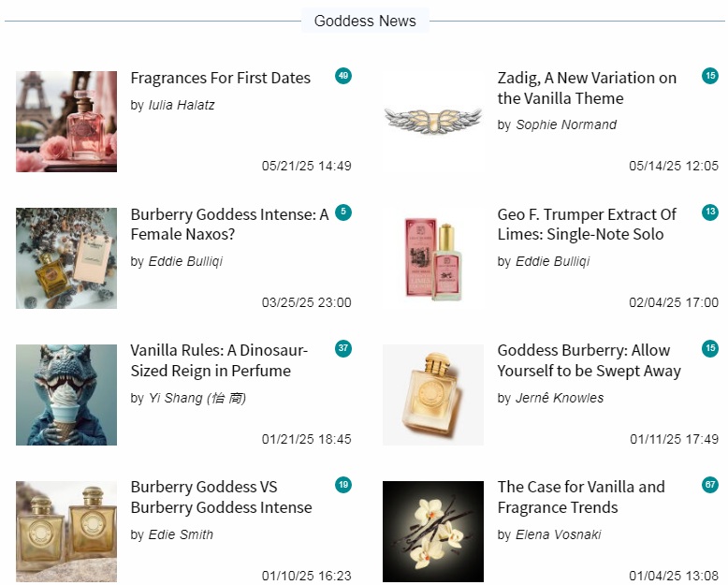Screen dimensions: 728x585
Task: Click the 15 comments badge beside Zadig article
Action: 710,76
